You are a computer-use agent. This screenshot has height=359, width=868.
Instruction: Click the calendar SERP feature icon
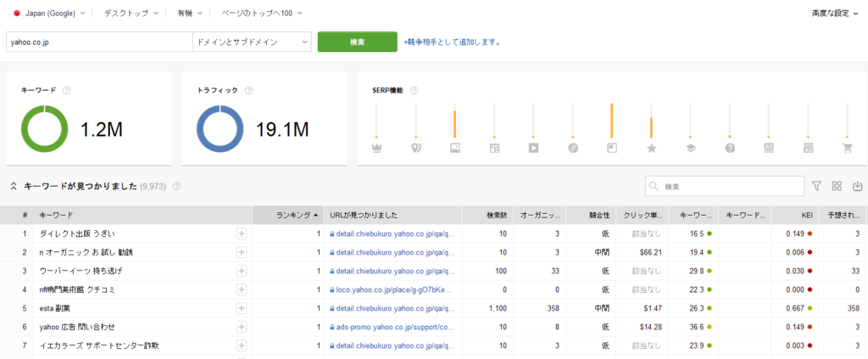pyautogui.click(x=494, y=148)
